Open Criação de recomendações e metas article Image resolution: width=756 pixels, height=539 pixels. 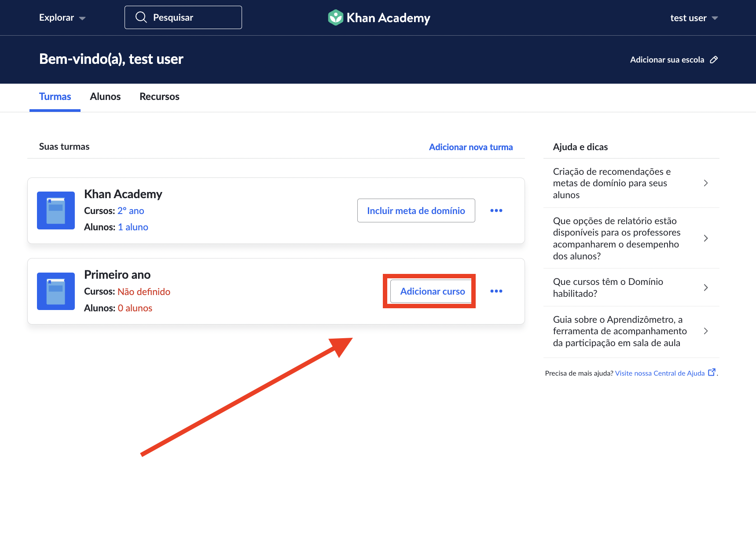(631, 183)
